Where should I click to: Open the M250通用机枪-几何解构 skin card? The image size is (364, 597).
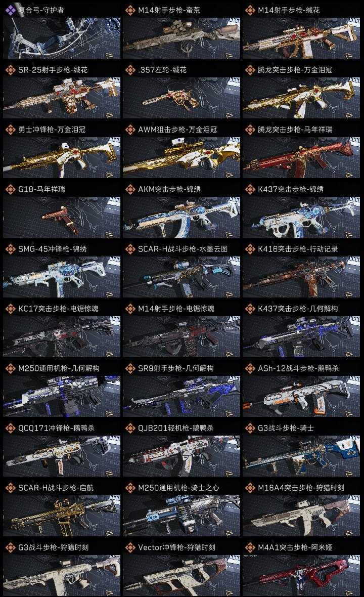pos(62,390)
